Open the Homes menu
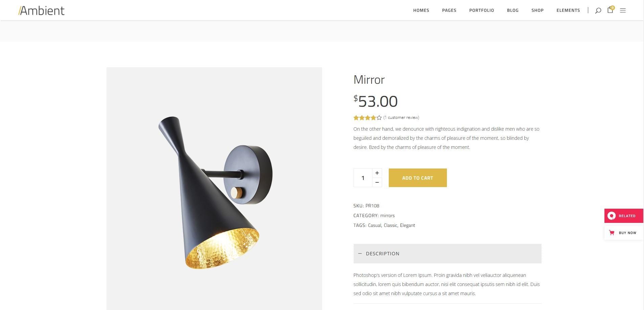This screenshot has height=310, width=644. tap(421, 10)
